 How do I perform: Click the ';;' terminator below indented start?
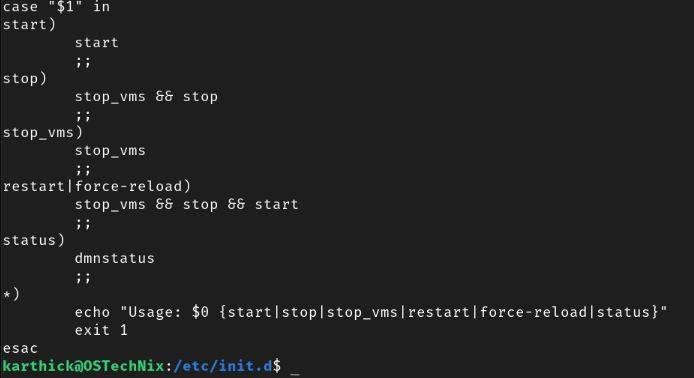click(x=83, y=62)
